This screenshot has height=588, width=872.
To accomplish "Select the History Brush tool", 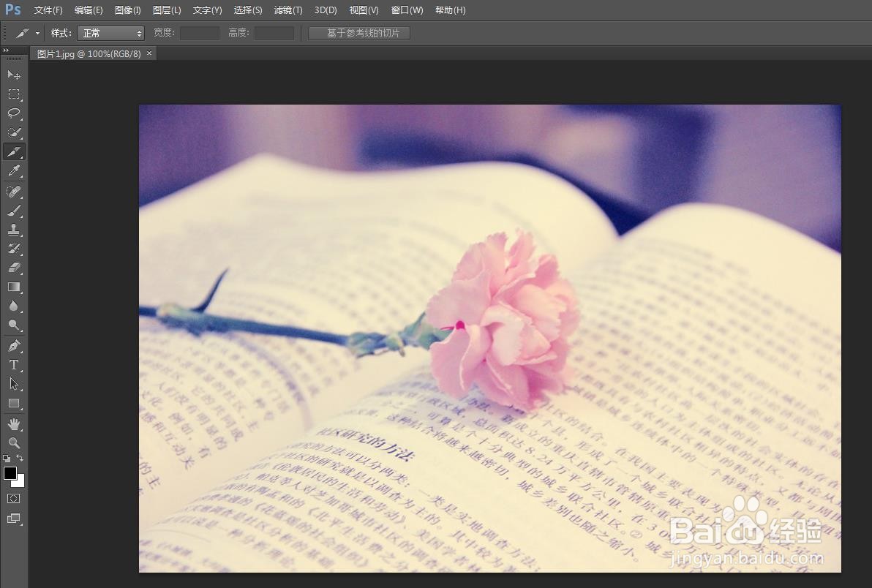I will (x=14, y=249).
